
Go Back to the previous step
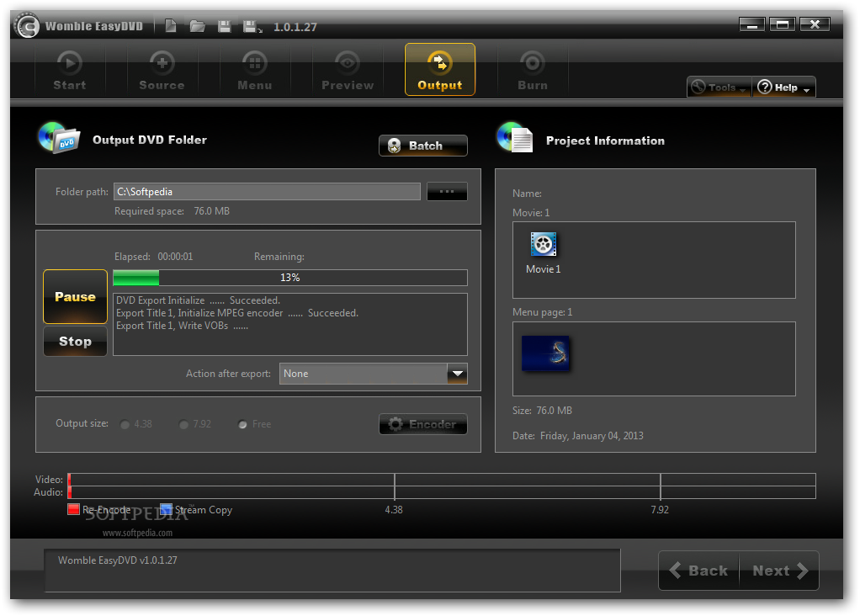click(698, 571)
